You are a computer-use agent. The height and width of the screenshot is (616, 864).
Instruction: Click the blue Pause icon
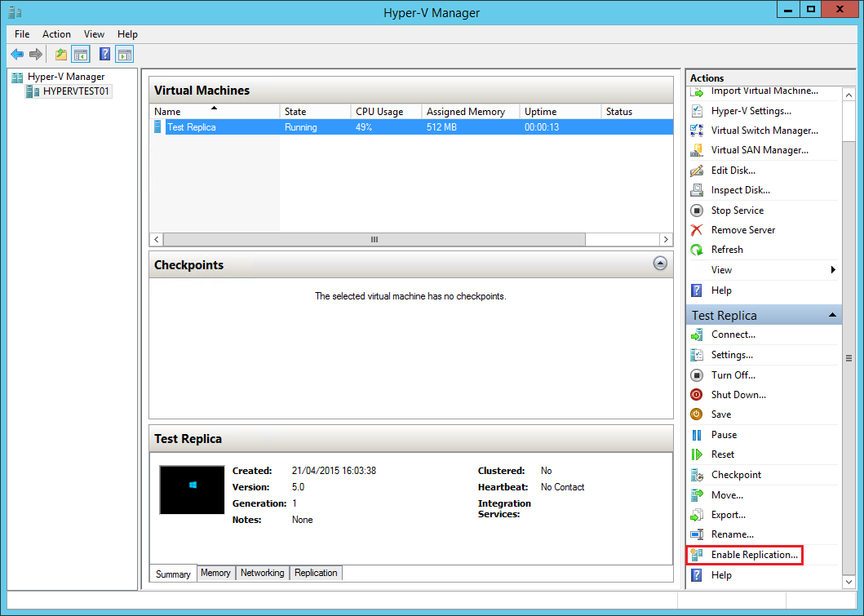697,435
